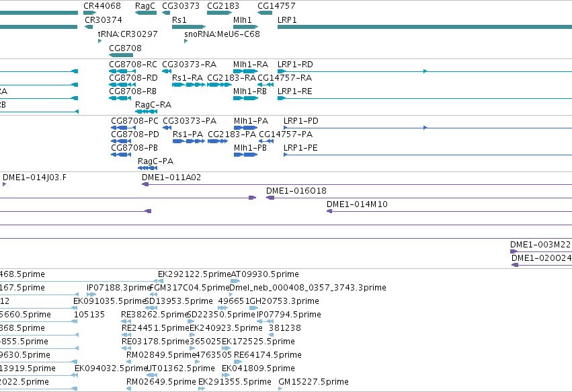Click the LRP1-PD protein label
The height and width of the screenshot is (392, 572).
pos(301,121)
